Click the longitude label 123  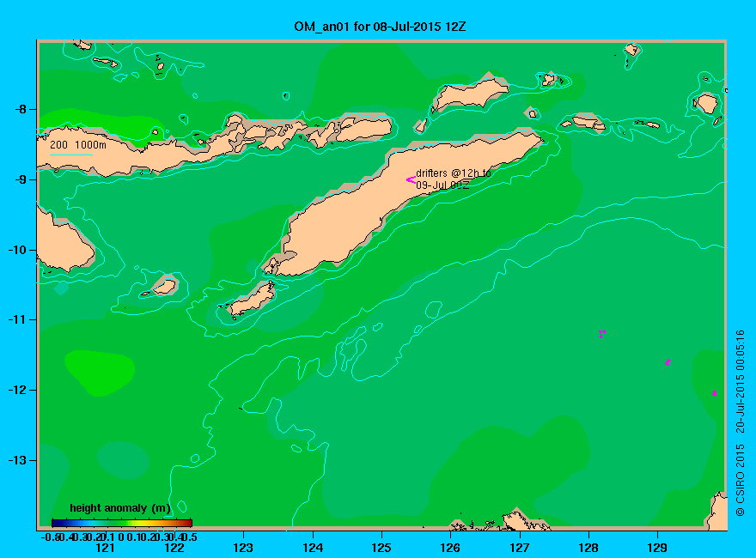pos(243,548)
